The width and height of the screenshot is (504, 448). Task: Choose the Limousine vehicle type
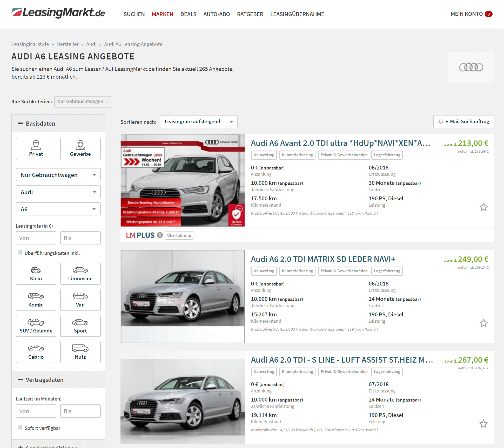tap(80, 274)
